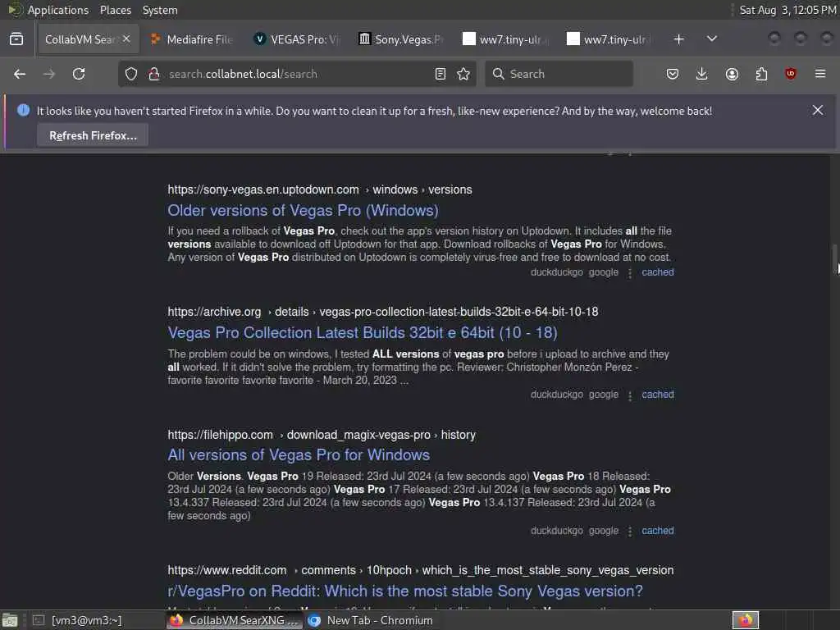The image size is (840, 630).
Task: Click the Firefox tray icon in bottom panel
Action: (x=745, y=620)
